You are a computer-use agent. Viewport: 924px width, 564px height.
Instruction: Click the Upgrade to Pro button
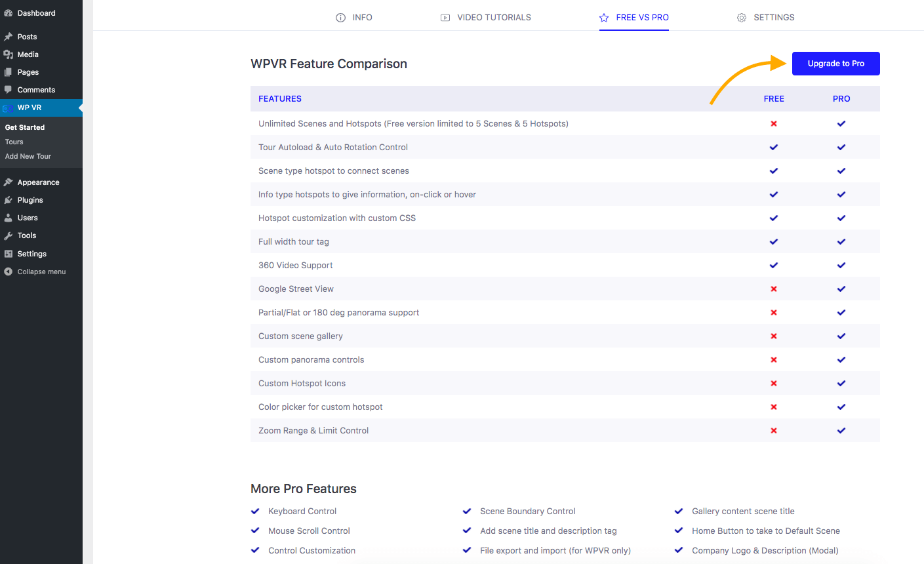click(836, 64)
